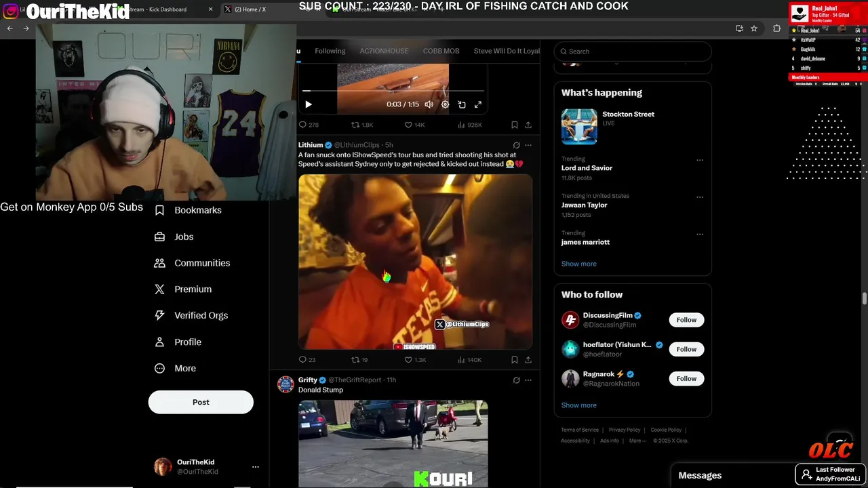The height and width of the screenshot is (488, 868).
Task: Play the paused video in top post
Action: click(x=309, y=104)
